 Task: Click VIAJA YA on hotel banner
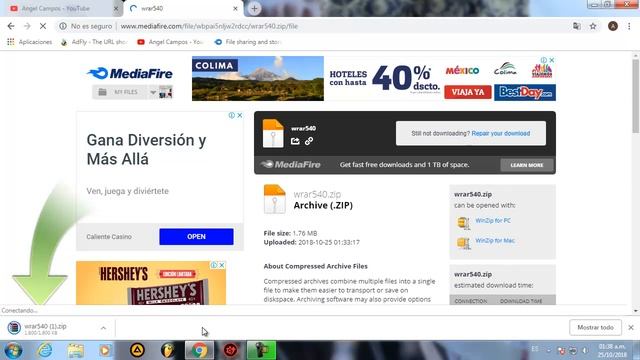[468, 92]
